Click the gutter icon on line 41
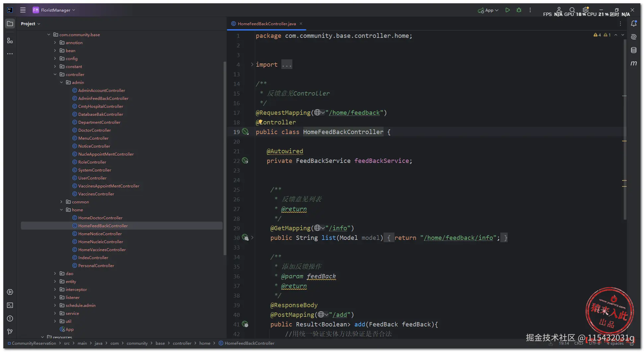This screenshot has height=352, width=644. (x=245, y=324)
